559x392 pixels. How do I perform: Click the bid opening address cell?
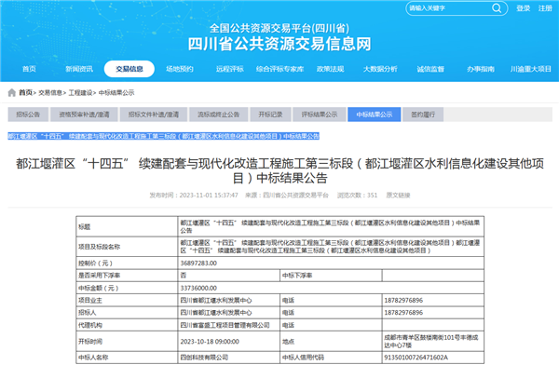pos(431,342)
